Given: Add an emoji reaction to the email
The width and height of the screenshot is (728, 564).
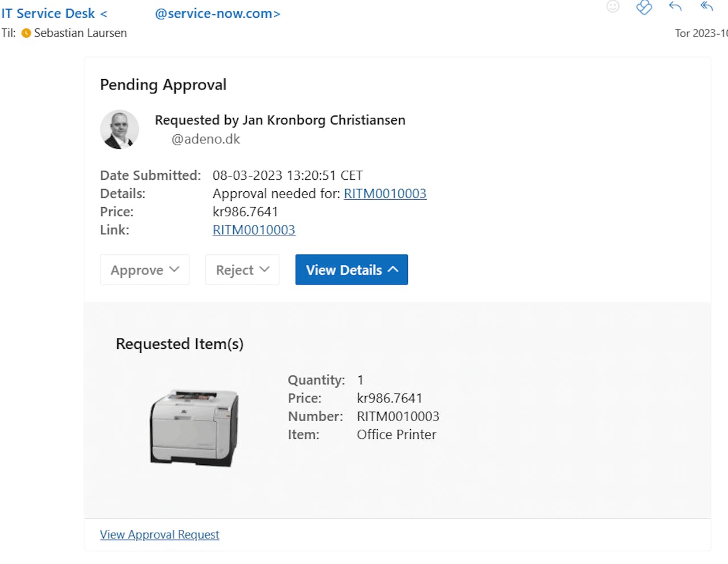Looking at the screenshot, I should [612, 7].
